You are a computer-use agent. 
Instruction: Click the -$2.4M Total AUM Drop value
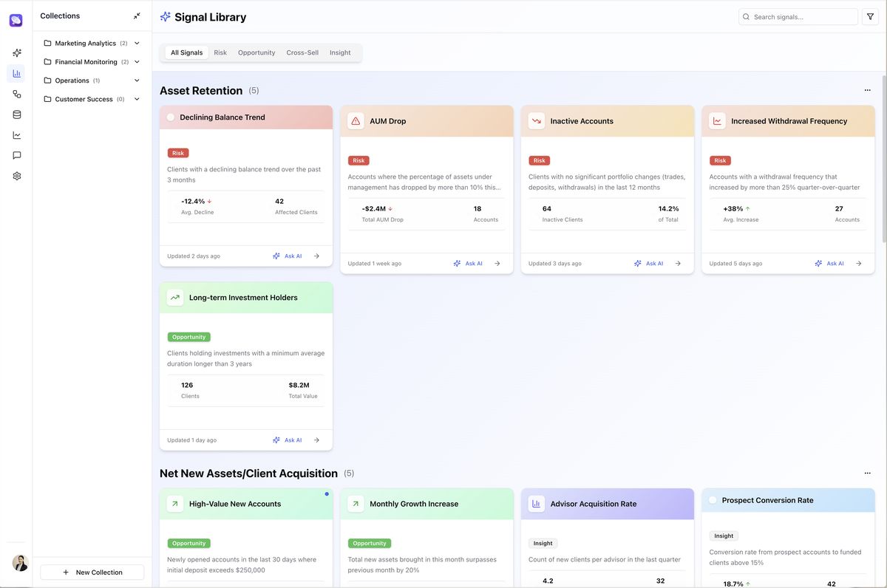pyautogui.click(x=374, y=208)
